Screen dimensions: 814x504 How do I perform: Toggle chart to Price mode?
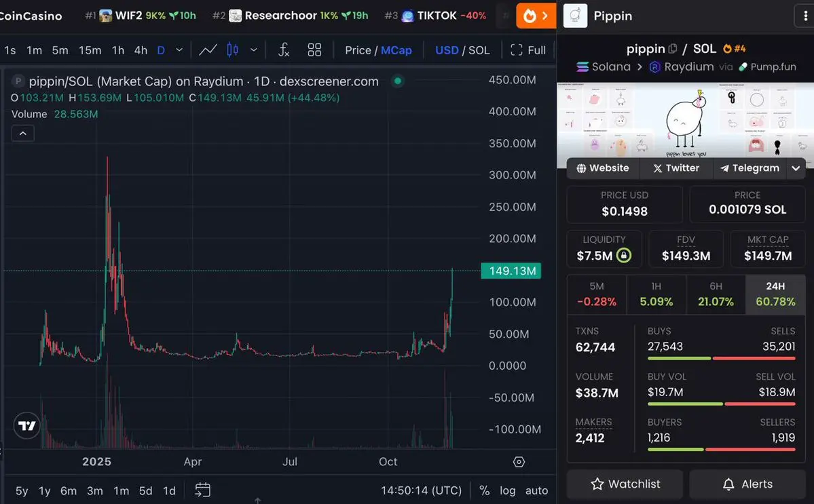point(358,50)
